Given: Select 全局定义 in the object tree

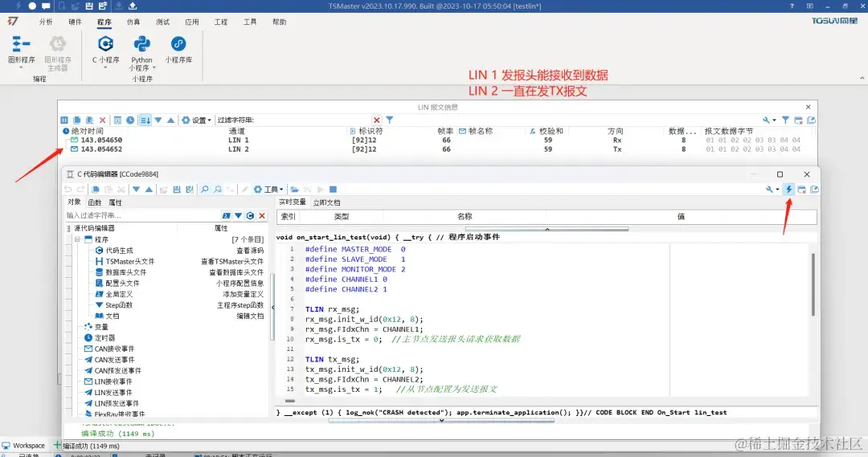Looking at the screenshot, I should coord(119,294).
